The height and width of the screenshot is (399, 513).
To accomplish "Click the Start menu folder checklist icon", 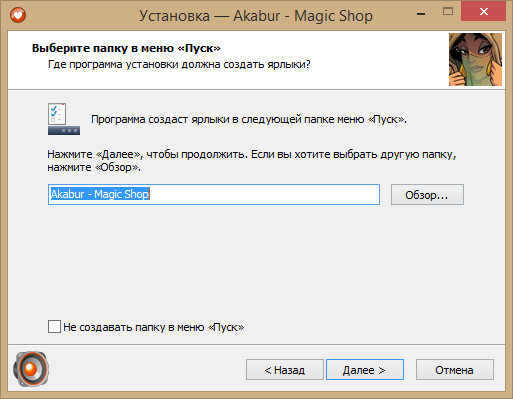I will (64, 119).
